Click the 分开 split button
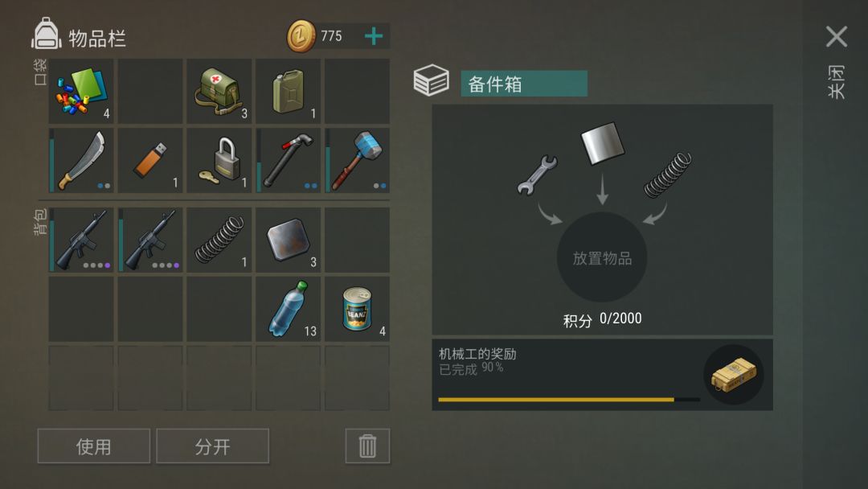 (x=212, y=446)
